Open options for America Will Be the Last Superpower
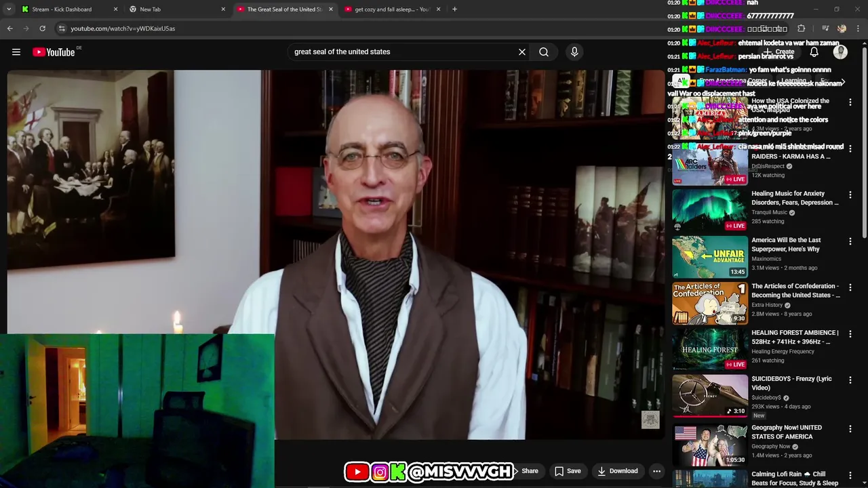This screenshot has height=488, width=868. pyautogui.click(x=850, y=241)
